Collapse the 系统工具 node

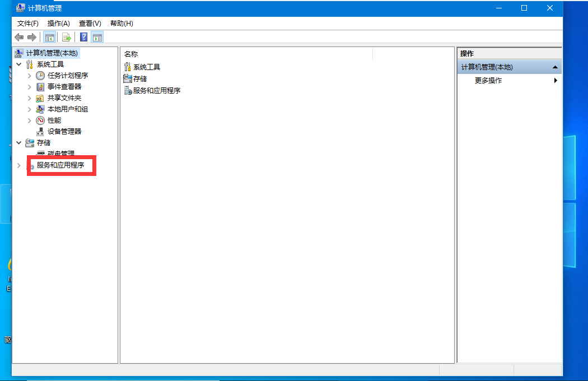tap(18, 64)
